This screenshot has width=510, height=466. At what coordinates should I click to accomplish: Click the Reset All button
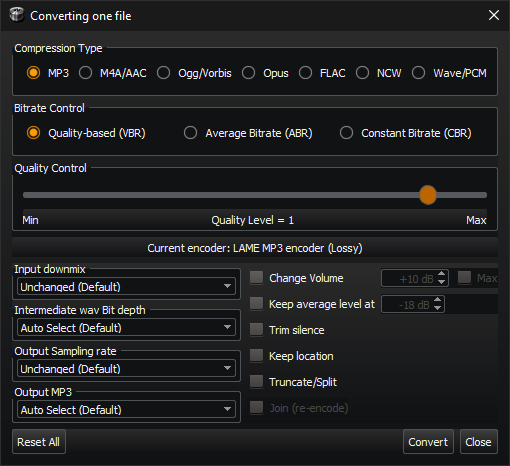click(x=39, y=442)
